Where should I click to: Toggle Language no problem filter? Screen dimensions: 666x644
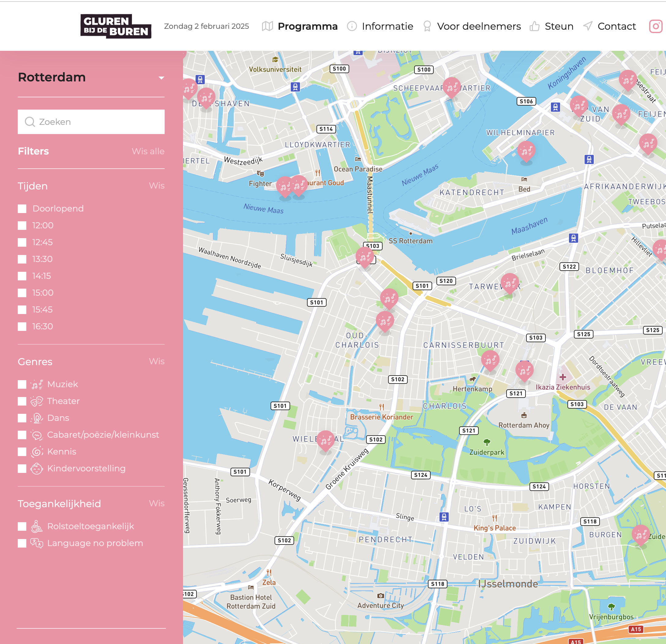point(22,543)
